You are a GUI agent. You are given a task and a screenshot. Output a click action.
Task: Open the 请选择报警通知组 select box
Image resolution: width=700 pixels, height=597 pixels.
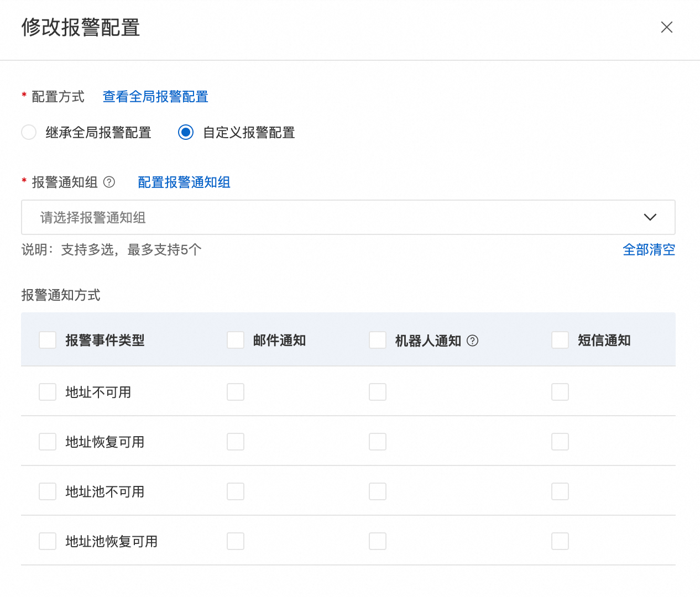click(332, 217)
